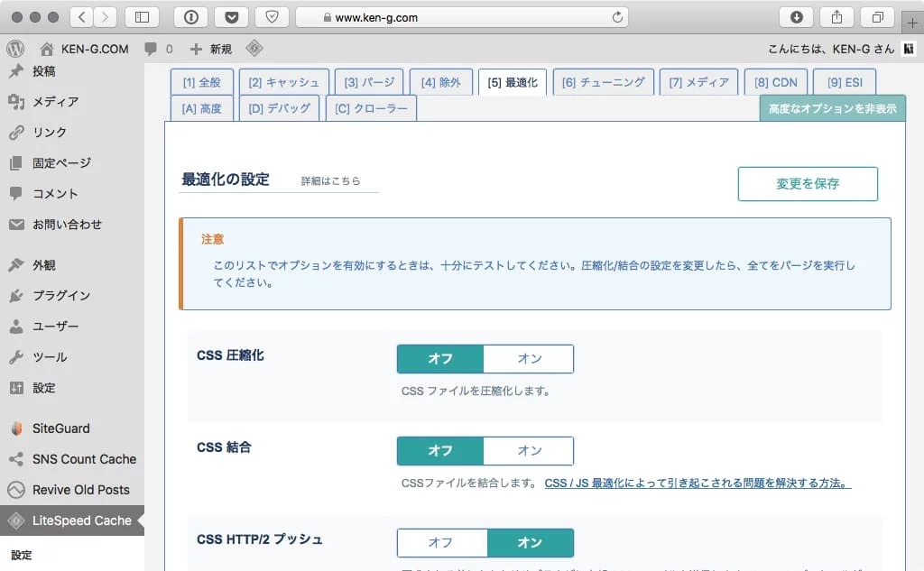Click the WordPress logo icon in admin bar
Screen dimensions: 924x571
pyautogui.click(x=15, y=49)
